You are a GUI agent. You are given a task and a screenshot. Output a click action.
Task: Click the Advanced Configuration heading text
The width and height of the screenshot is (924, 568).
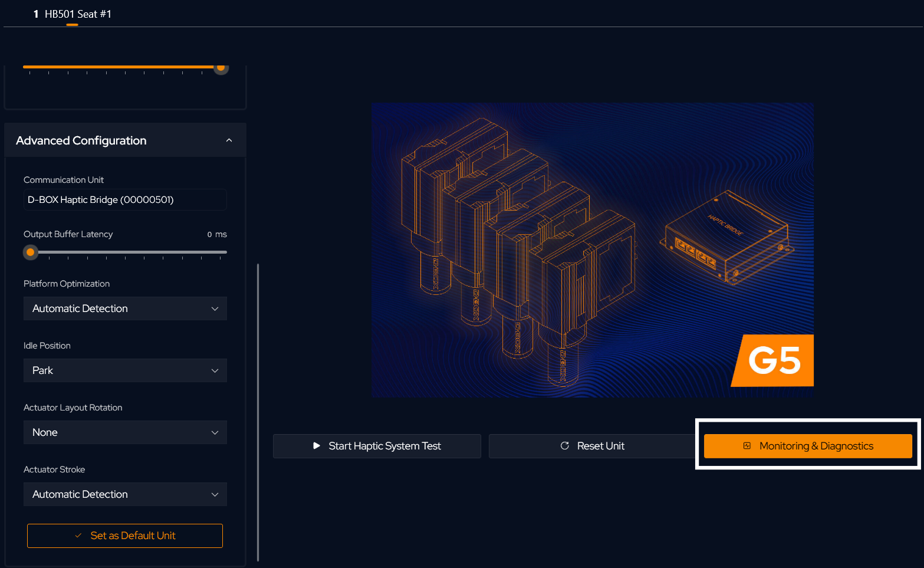(x=81, y=140)
